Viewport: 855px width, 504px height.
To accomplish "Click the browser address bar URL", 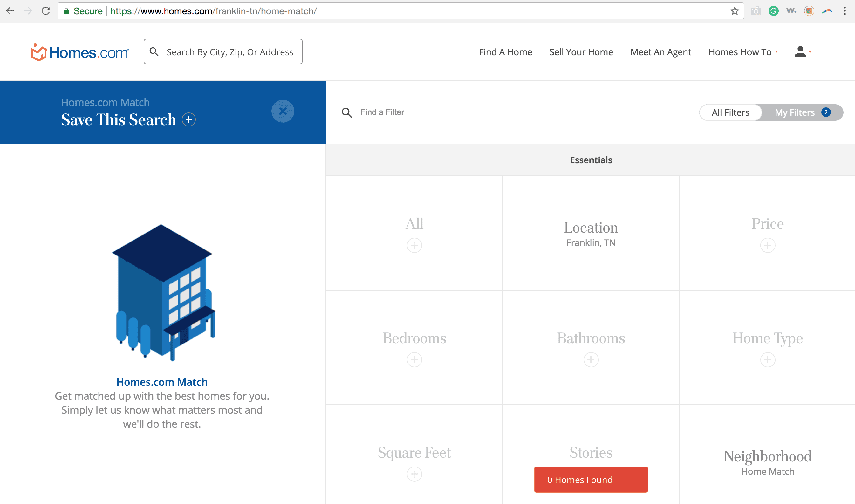I will pos(214,11).
